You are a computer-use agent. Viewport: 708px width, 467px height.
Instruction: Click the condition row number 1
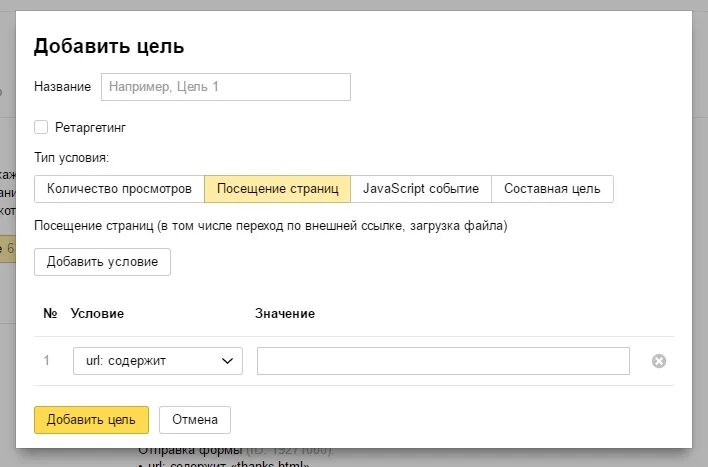point(47,361)
